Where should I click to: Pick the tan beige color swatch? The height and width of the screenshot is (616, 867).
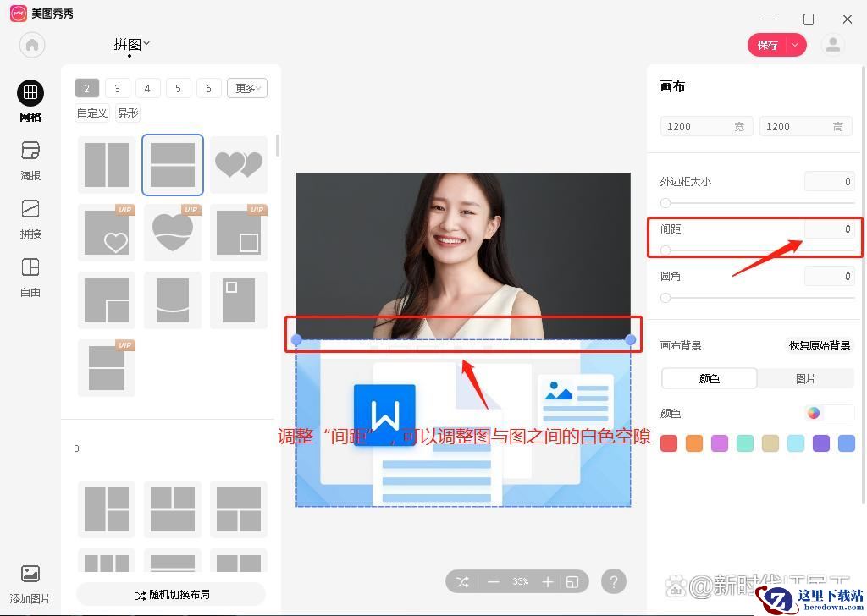click(770, 443)
